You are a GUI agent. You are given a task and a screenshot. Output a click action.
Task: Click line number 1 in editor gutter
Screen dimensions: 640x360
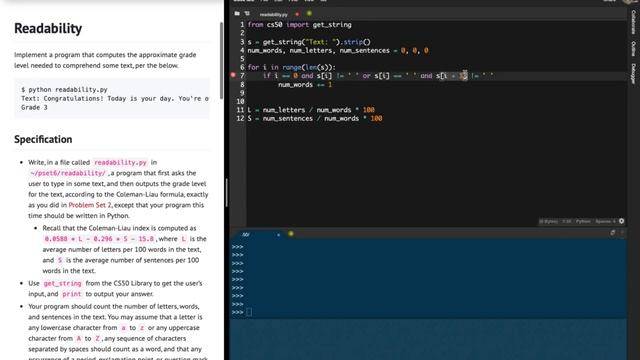[242, 24]
